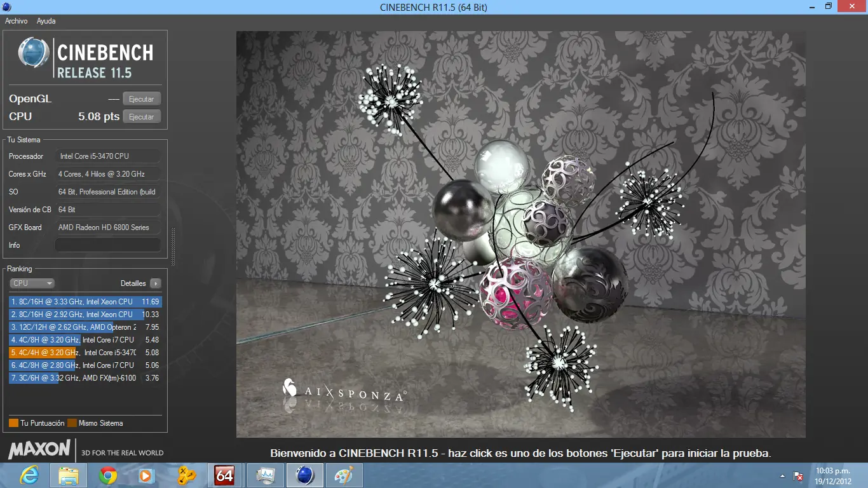Restore down the CINEBENCH window
The image size is (868, 488).
(x=828, y=6)
